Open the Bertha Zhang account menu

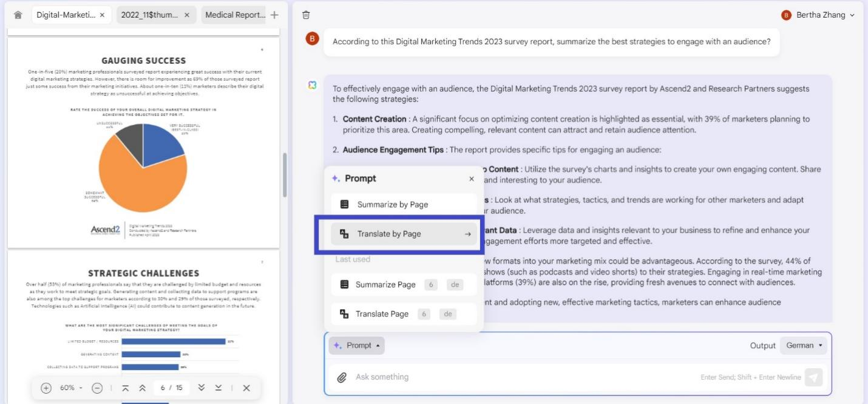pos(820,14)
